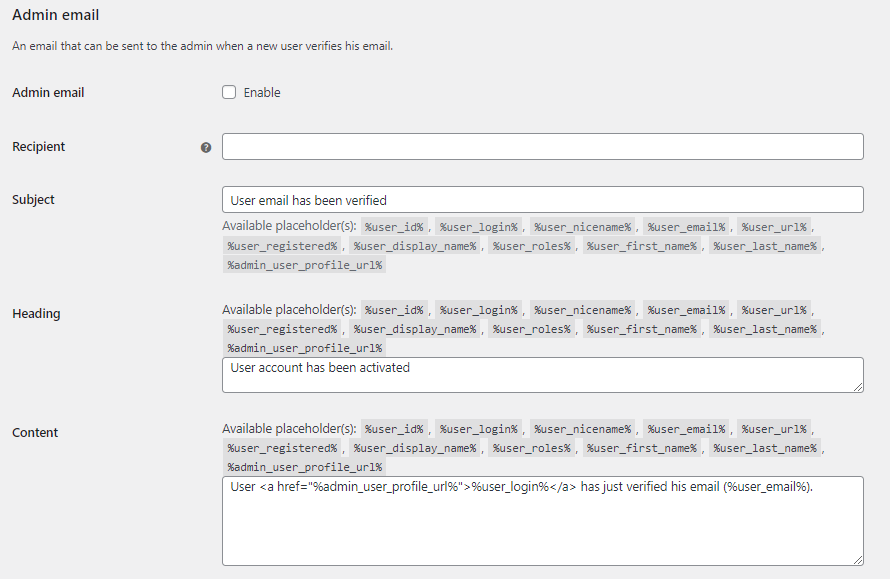The height and width of the screenshot is (579, 890).
Task: Click %user_display_name% placeholder in Content row
Action: 415,448
